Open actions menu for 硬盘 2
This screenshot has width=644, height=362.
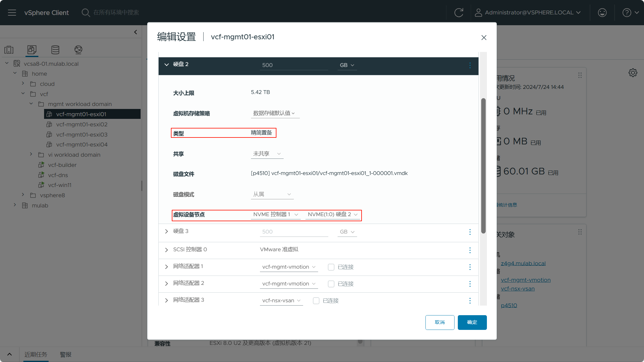[x=470, y=65]
